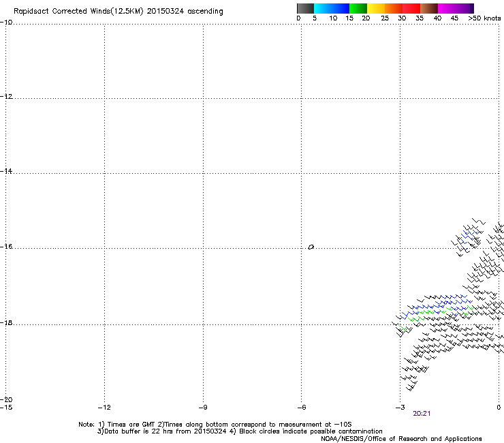Click the '>50 knots' legend label
This screenshot has width=504, height=443.
click(x=484, y=18)
